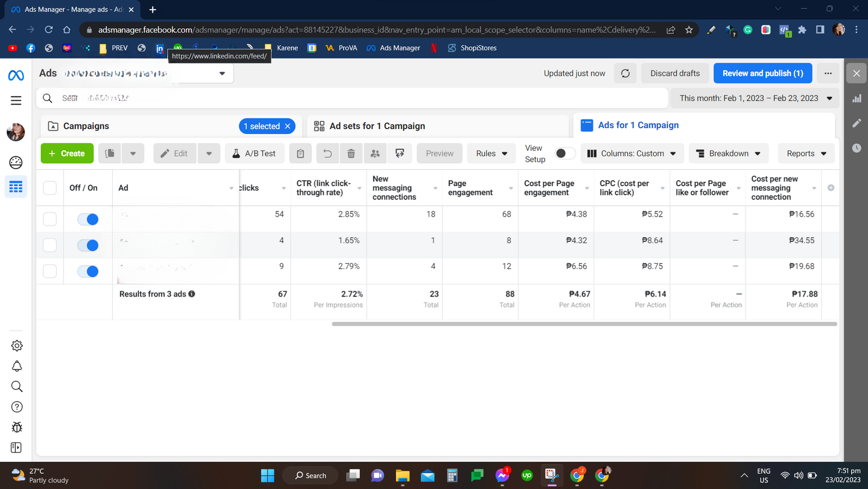Open the ProVA bookmark
The height and width of the screenshot is (489, 868).
(x=341, y=48)
